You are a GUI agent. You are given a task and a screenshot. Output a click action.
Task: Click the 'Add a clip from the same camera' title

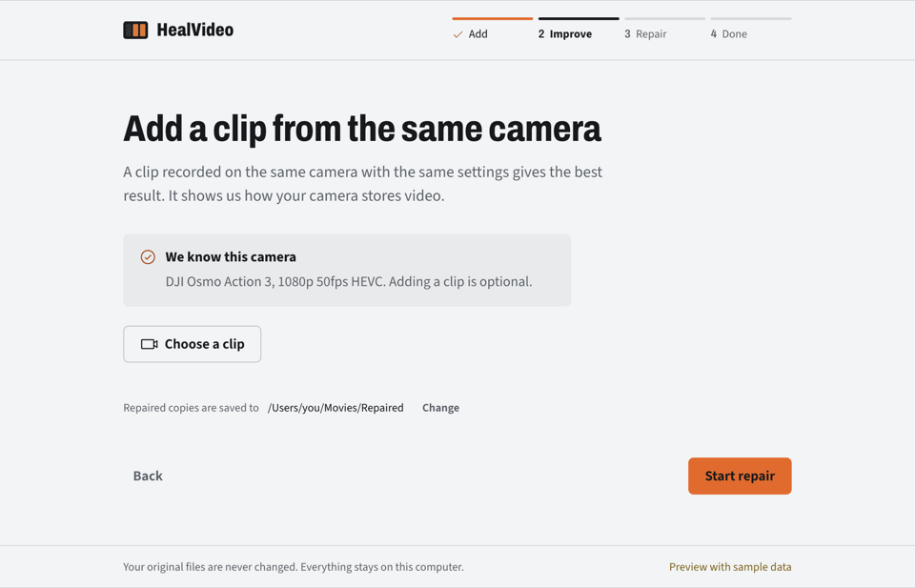point(362,129)
